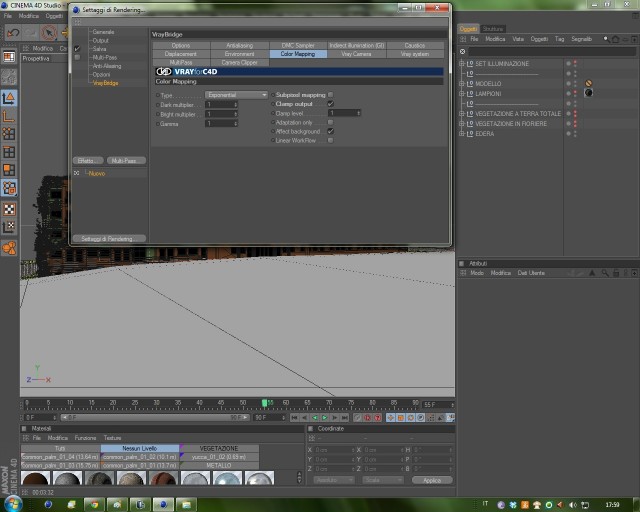Click the play forward button in timeline
This screenshot has height=512, width=640.
[x=325, y=418]
